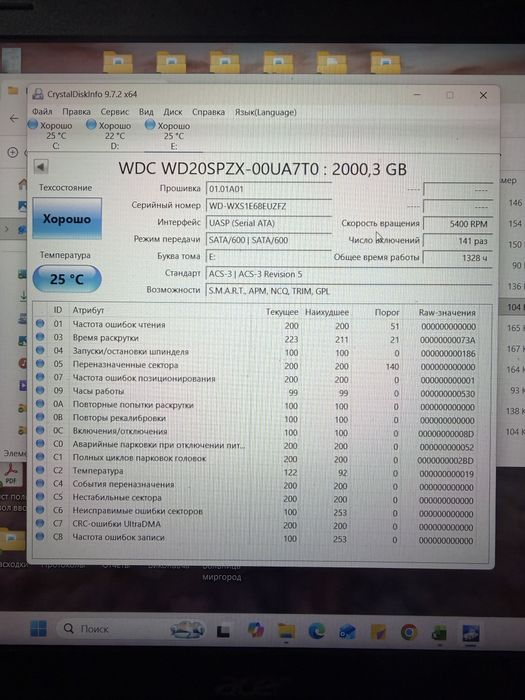Launch Microsoft Edge from the taskbar
This screenshot has width=525, height=700.
pyautogui.click(x=317, y=631)
